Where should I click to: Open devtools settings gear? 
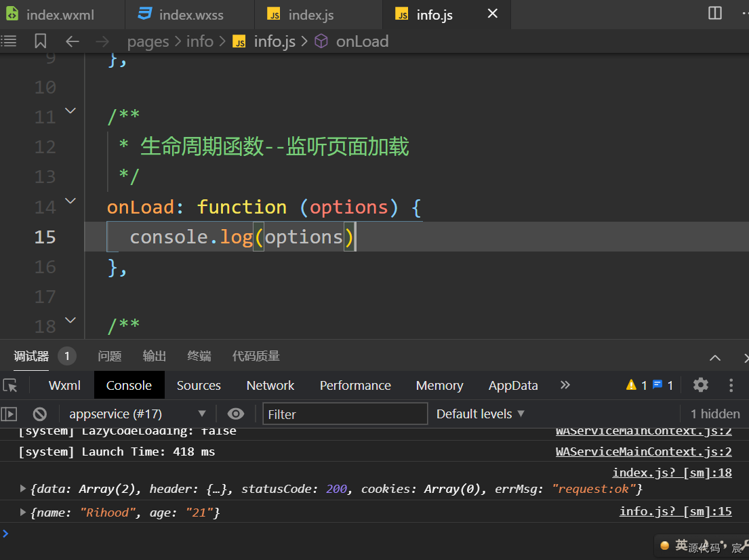click(x=700, y=384)
